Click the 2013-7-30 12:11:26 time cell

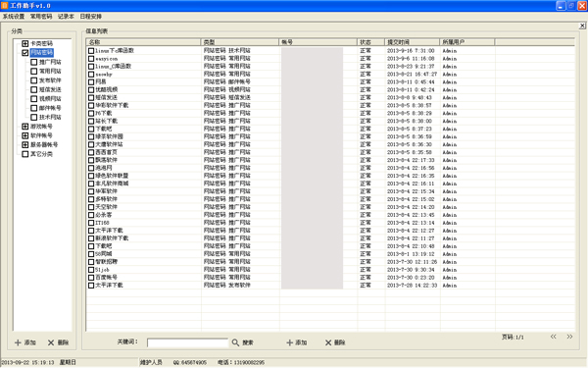412,262
